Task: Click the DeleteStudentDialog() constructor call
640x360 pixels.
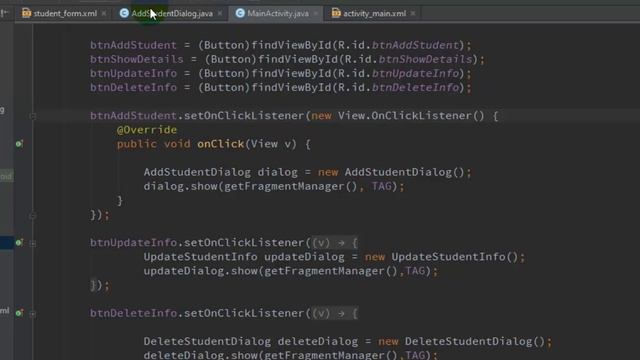Action: tap(475, 341)
